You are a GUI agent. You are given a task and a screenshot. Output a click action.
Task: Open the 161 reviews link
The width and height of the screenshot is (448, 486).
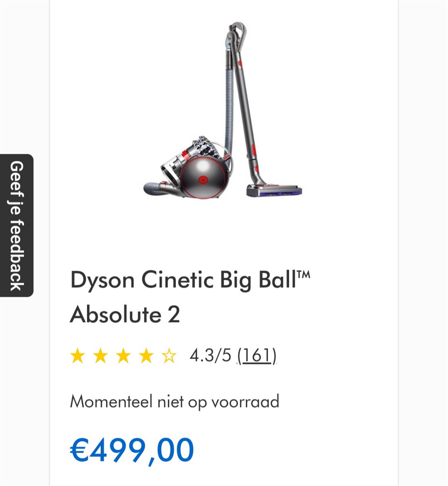(x=257, y=356)
